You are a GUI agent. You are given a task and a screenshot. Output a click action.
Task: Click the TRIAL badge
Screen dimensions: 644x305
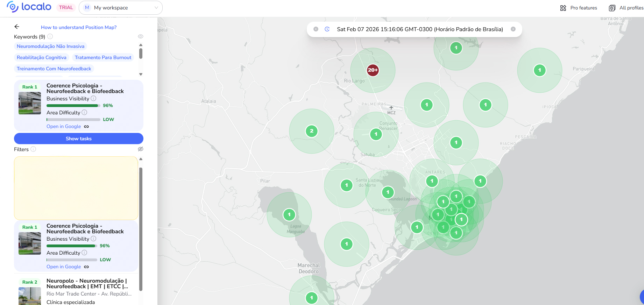click(x=66, y=7)
